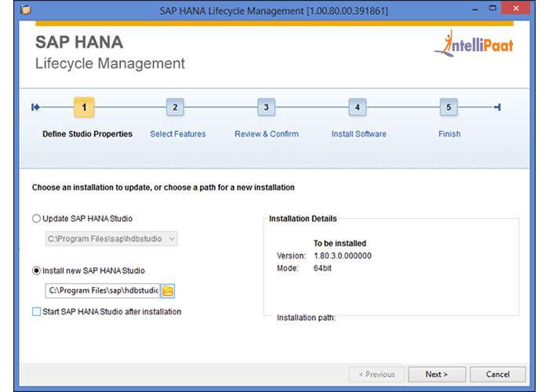This screenshot has width=549, height=392.
Task: Go to Install Software step label
Action: (359, 134)
